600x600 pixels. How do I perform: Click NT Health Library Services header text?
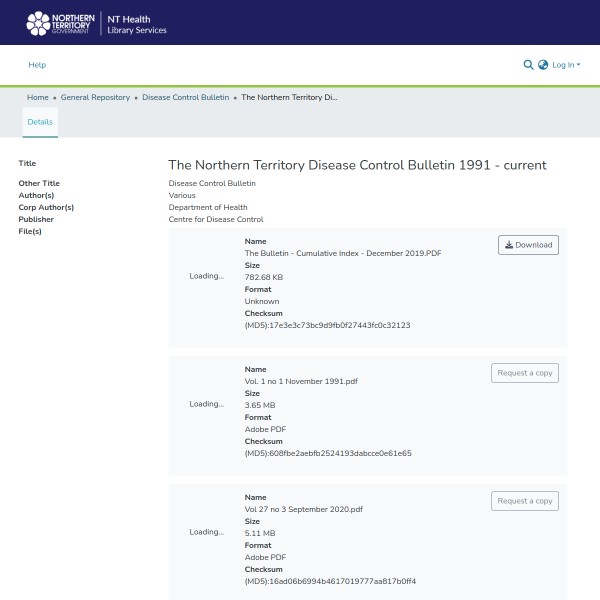coord(137,24)
